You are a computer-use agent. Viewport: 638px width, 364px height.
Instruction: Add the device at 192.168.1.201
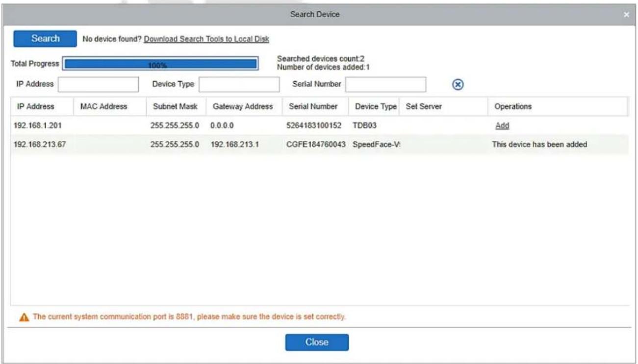coord(502,126)
